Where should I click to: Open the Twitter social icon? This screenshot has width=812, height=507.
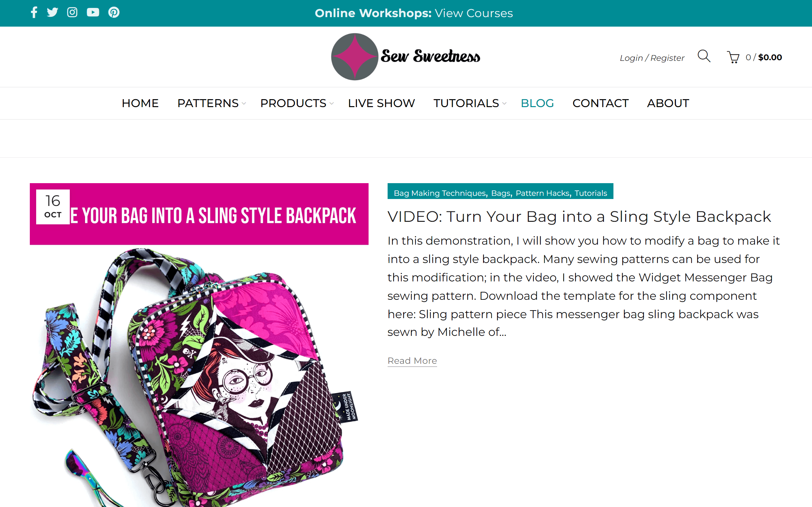coord(52,12)
